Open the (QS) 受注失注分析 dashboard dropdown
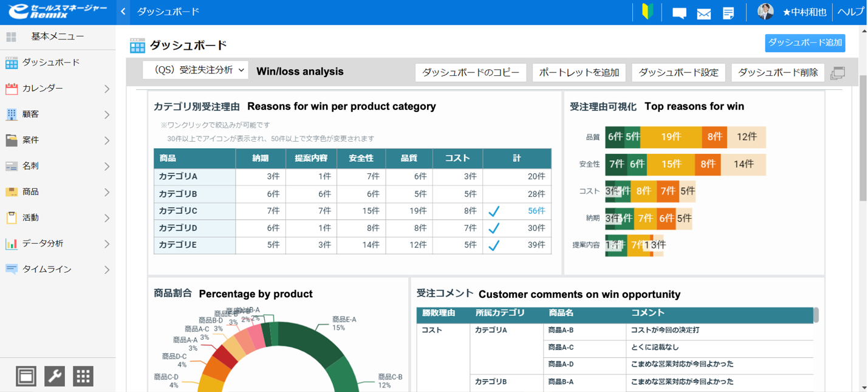Screen dimensions: 868x392 [195, 70]
